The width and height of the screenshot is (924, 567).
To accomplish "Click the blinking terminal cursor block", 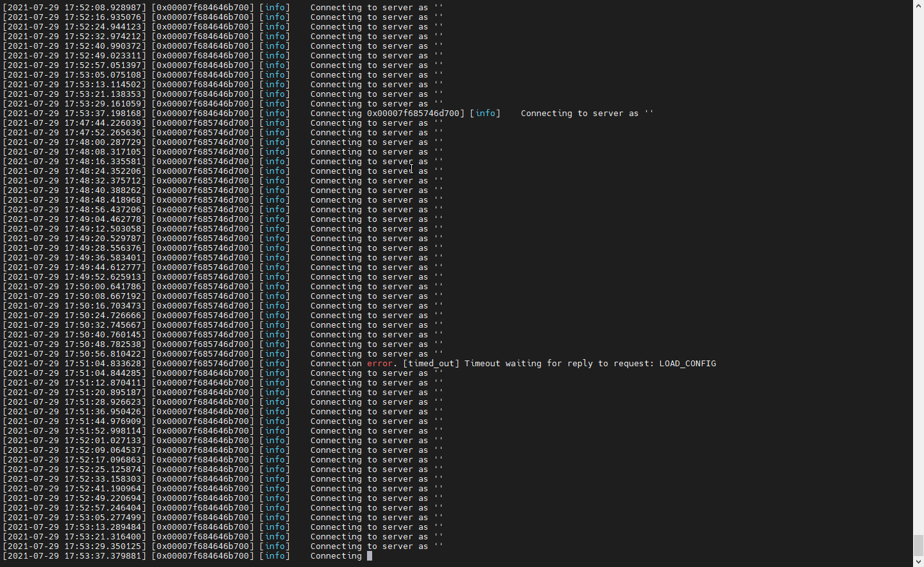I will coord(370,556).
